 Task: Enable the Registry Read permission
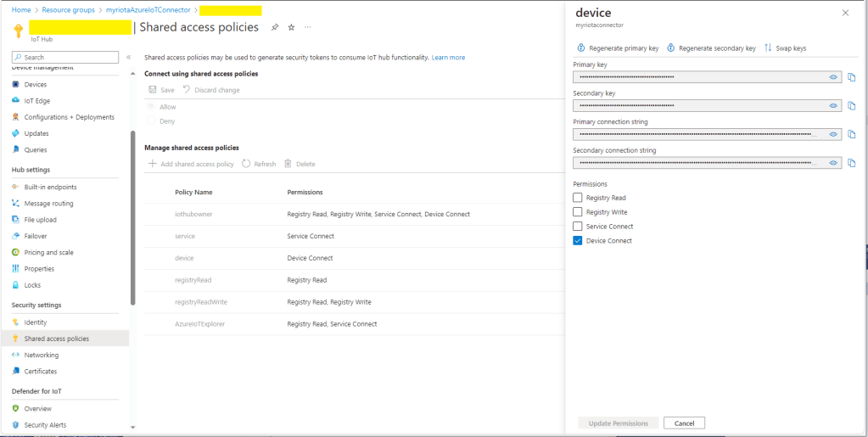pyautogui.click(x=578, y=198)
